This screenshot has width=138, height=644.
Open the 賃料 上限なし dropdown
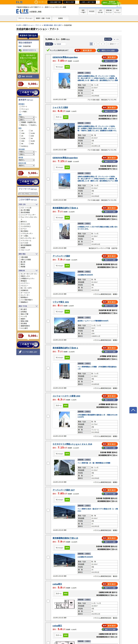pos(27,120)
